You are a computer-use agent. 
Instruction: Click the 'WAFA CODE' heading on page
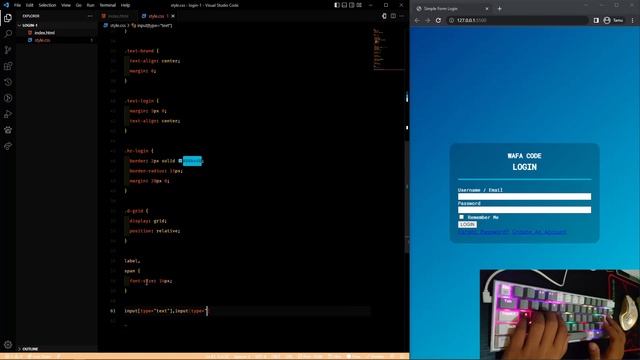point(524,156)
